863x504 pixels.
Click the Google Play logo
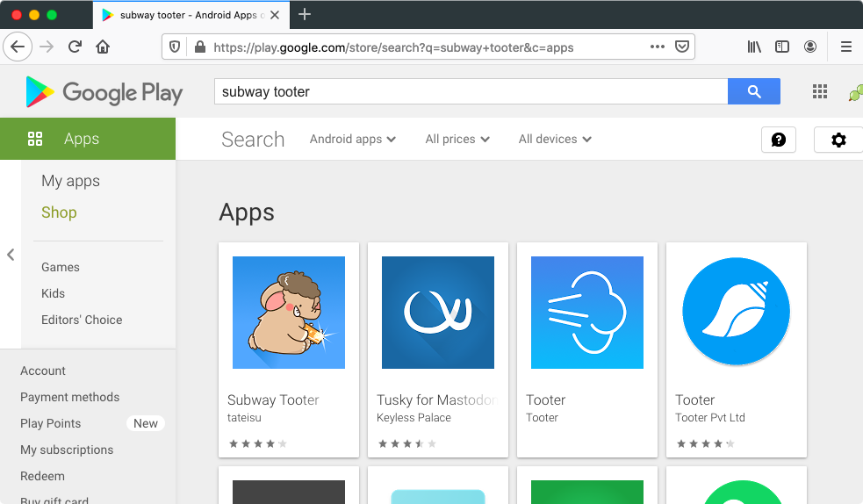pos(104,92)
